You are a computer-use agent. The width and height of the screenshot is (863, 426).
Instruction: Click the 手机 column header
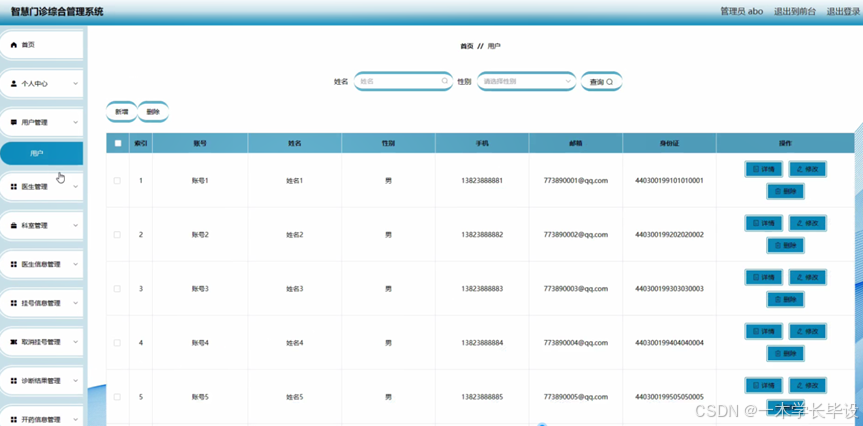[x=482, y=143]
